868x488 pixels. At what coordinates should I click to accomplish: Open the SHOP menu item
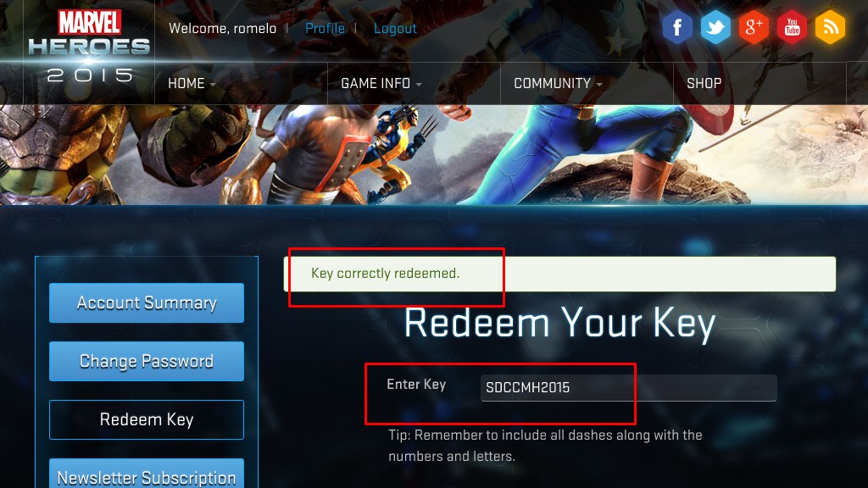pos(704,84)
